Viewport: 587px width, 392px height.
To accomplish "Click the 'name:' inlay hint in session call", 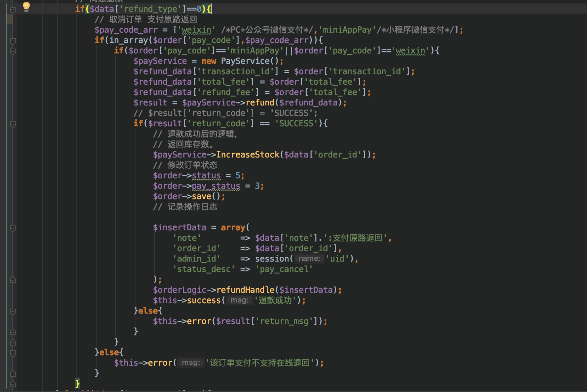I will (309, 258).
